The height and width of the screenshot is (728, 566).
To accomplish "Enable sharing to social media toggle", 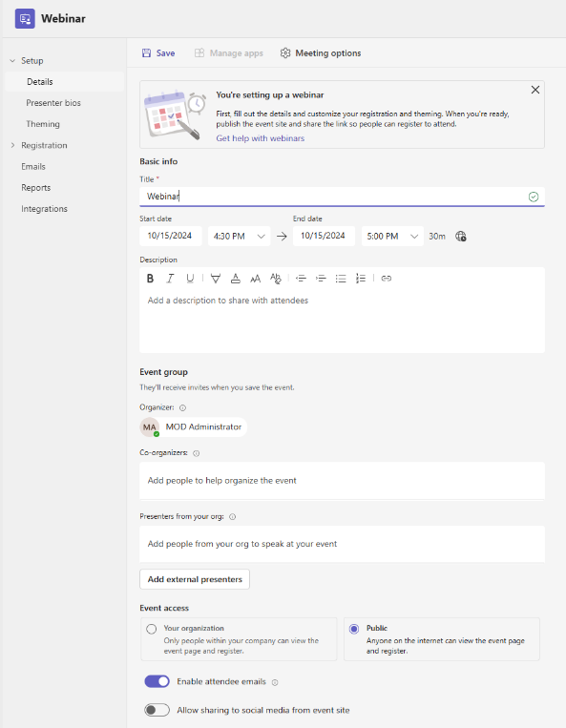I will pos(157,710).
